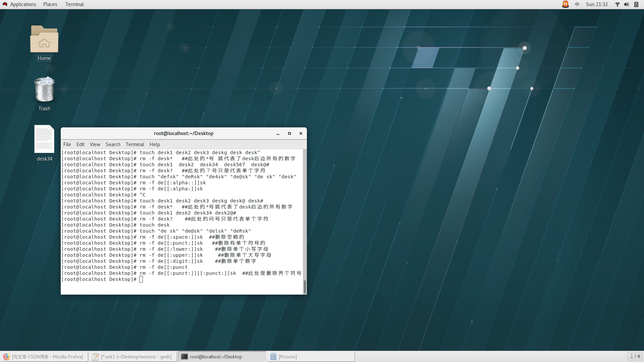The image size is (644, 362).
Task: Click the terminal icon in taskbar
Action: (x=184, y=357)
